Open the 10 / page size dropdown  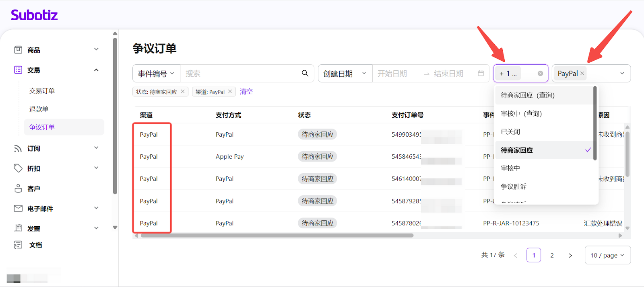607,255
